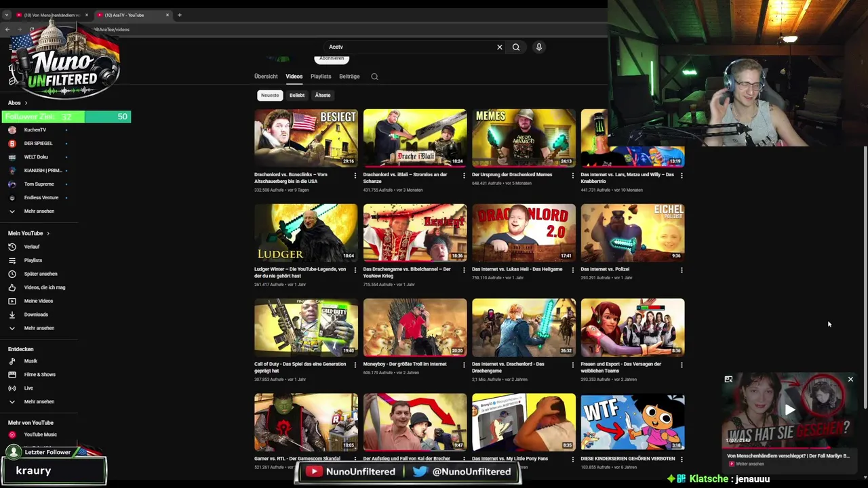Switch to the Übersicht tab
The height and width of the screenshot is (488, 868).
266,77
